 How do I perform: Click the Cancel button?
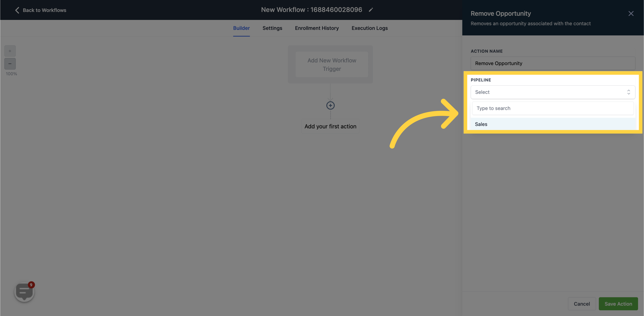pos(581,303)
